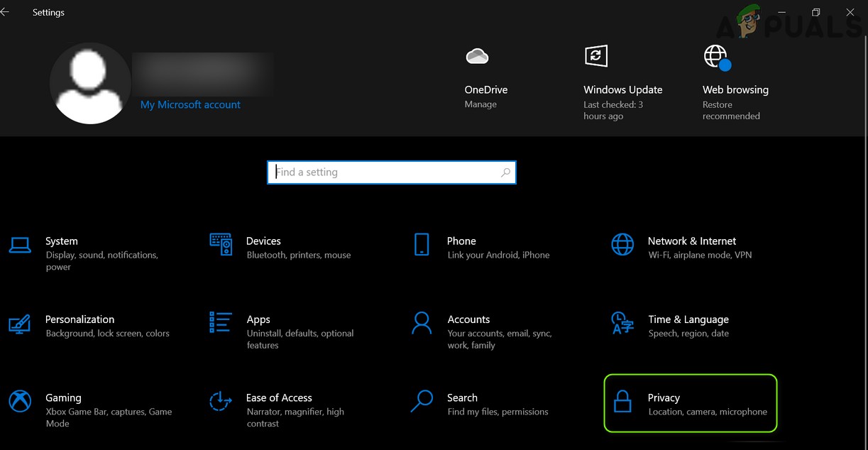Image resolution: width=868 pixels, height=450 pixels.
Task: Click the My Microsoft account link
Action: (190, 104)
